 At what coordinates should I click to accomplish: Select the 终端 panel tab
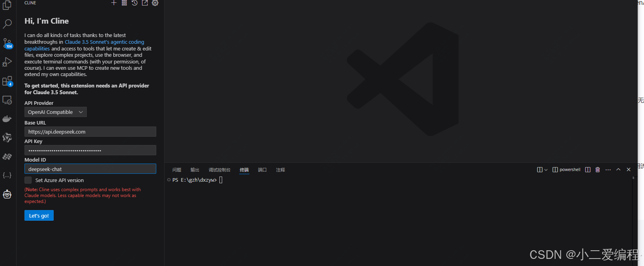click(x=244, y=170)
